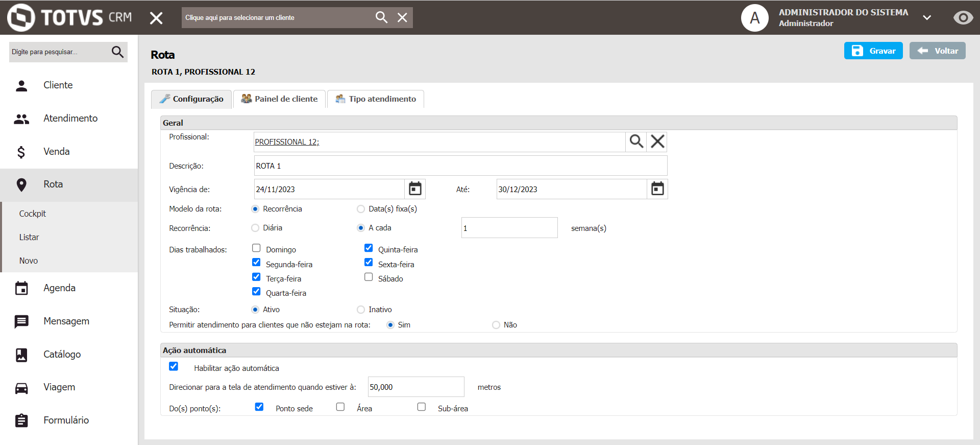Open the Tipo atendimento tab

[x=376, y=99]
